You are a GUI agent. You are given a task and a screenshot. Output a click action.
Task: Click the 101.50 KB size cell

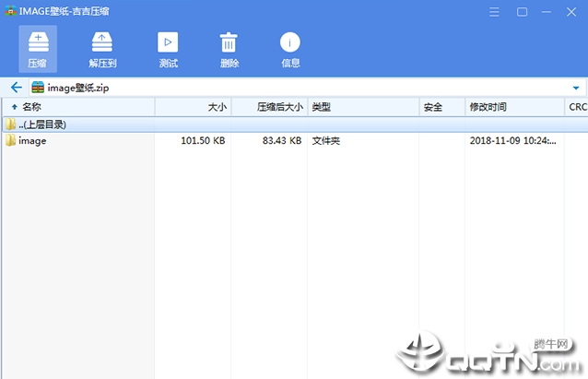point(203,141)
